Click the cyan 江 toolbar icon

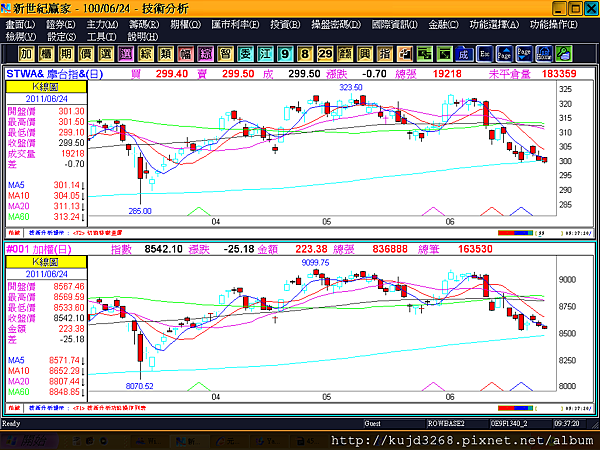click(x=265, y=54)
